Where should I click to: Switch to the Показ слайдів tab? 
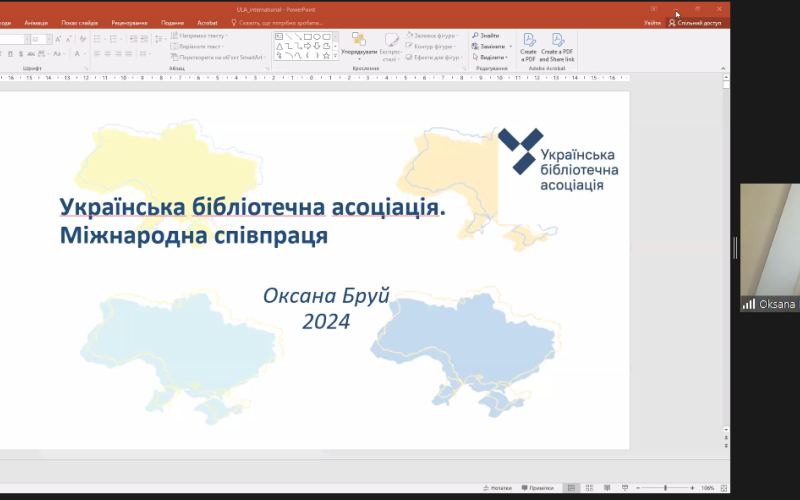pyautogui.click(x=80, y=23)
